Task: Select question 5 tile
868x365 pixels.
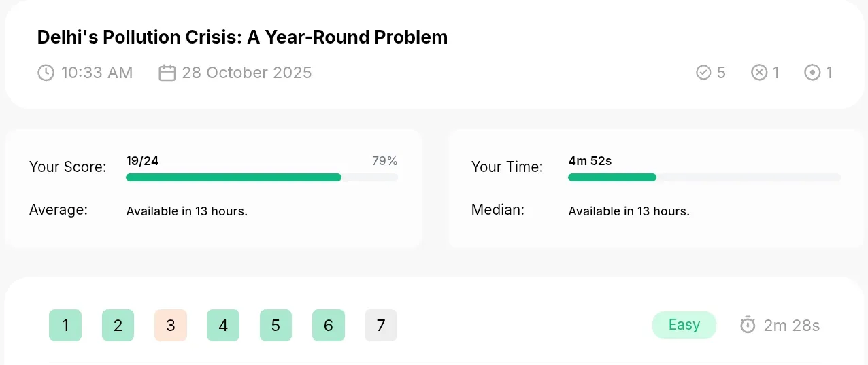Action: pos(276,325)
